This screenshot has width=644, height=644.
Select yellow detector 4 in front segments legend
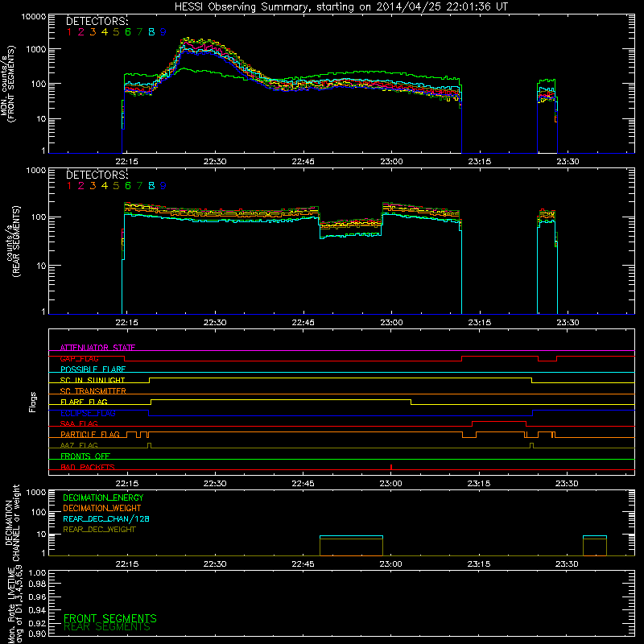[x=105, y=32]
